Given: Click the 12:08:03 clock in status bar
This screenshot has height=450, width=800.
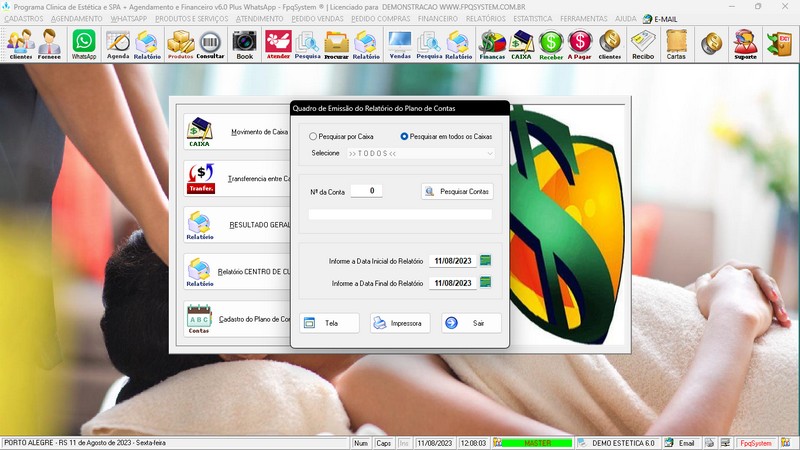Looking at the screenshot, I should point(473,443).
